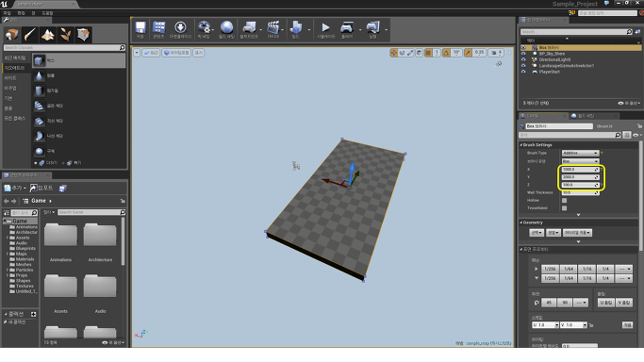Toggle visibility of Box brush actor

pyautogui.click(x=523, y=48)
